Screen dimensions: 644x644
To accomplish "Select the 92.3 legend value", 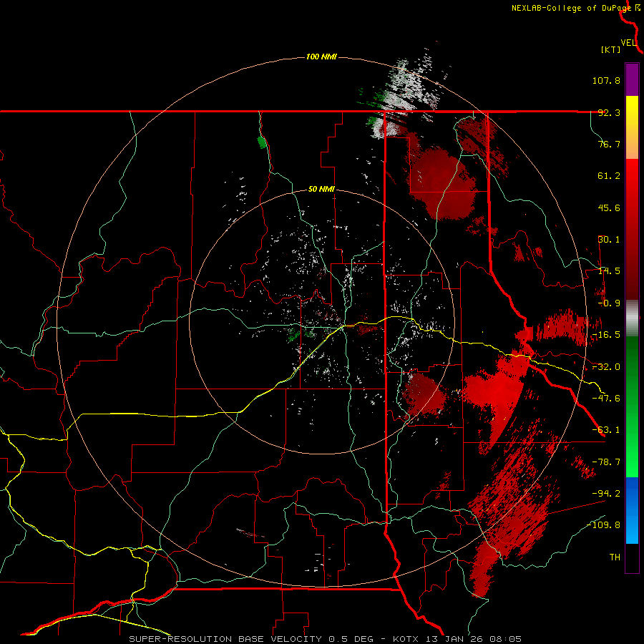I will pyautogui.click(x=609, y=112).
